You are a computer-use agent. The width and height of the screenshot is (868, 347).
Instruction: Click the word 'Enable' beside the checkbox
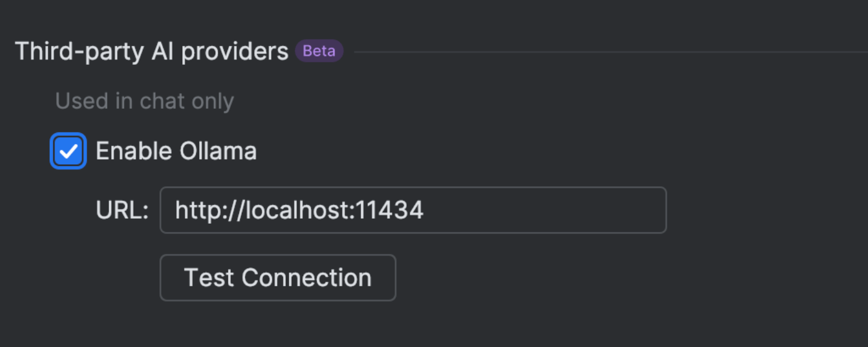pyautogui.click(x=134, y=152)
